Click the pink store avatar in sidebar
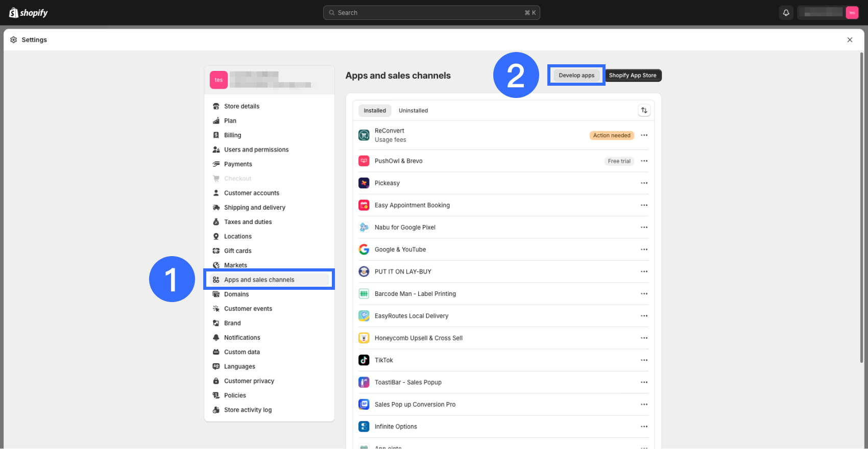 click(x=219, y=80)
